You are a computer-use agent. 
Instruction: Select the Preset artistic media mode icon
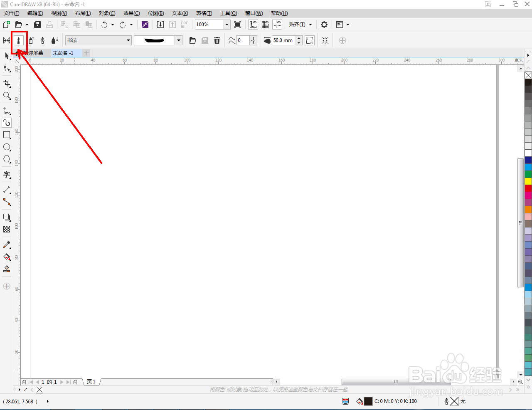tap(7, 40)
